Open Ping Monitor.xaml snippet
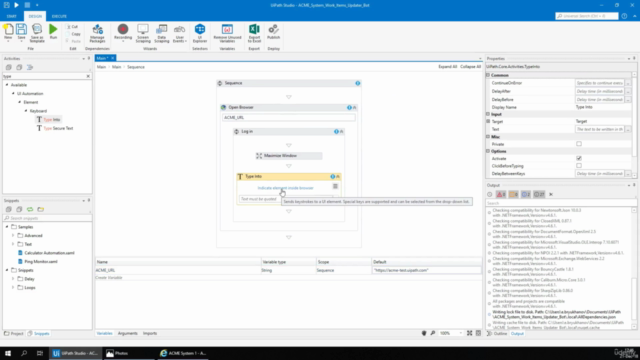Viewport: 640px width, 360px height. pos(38,262)
